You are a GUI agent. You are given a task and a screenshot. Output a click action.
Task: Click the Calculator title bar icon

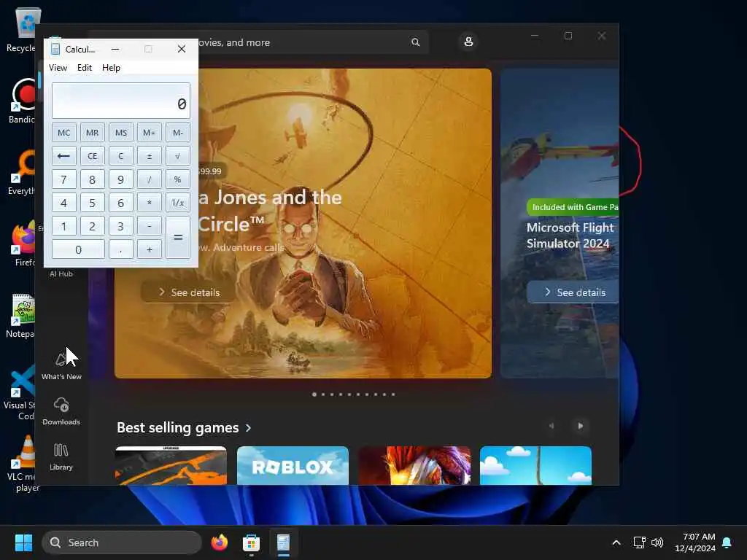coord(55,49)
